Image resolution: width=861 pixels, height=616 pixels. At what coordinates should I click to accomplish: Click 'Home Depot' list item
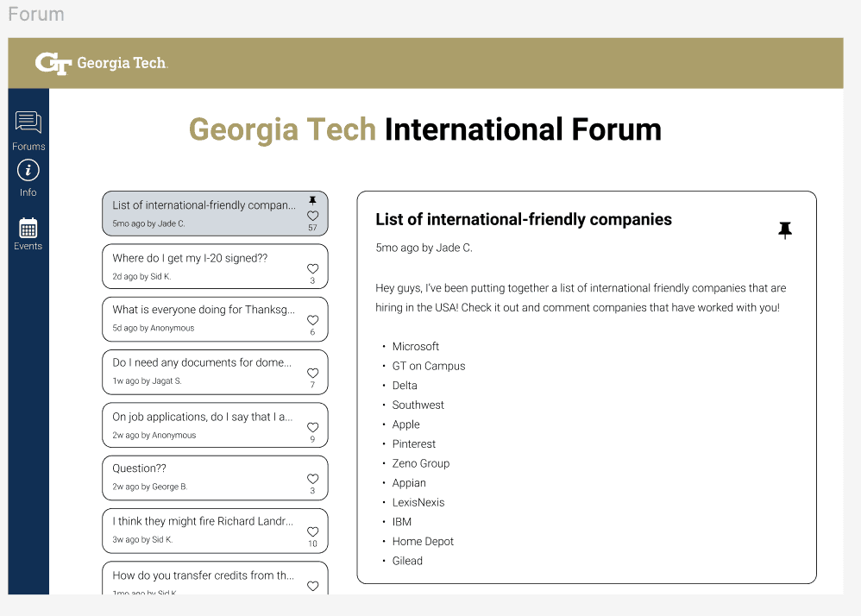point(423,541)
